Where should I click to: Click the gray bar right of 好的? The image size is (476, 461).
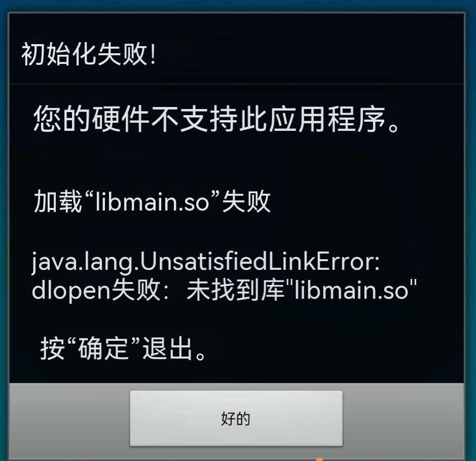point(403,420)
